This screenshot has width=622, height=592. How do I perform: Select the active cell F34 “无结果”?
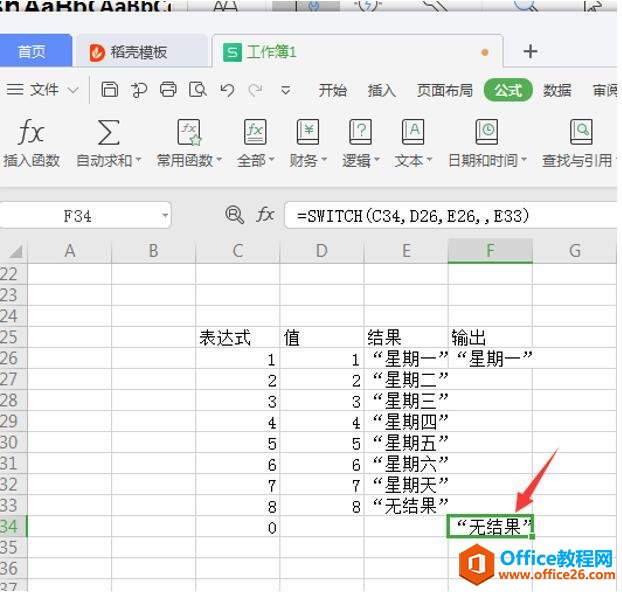pyautogui.click(x=490, y=527)
